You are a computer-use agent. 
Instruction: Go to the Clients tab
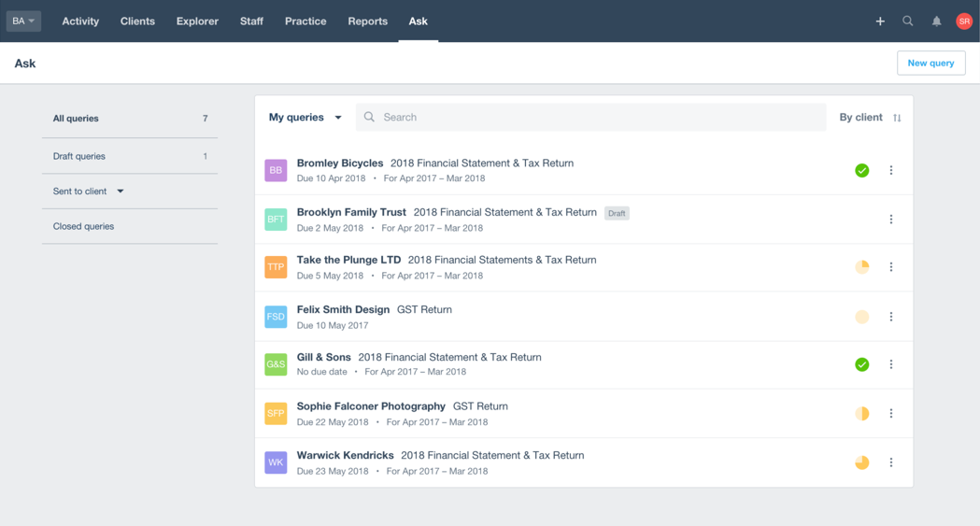click(137, 21)
